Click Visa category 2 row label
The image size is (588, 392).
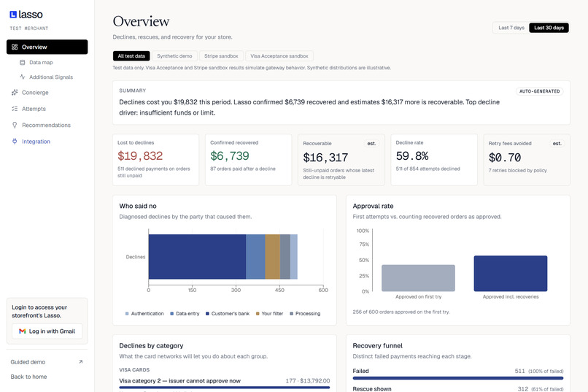coord(179,381)
